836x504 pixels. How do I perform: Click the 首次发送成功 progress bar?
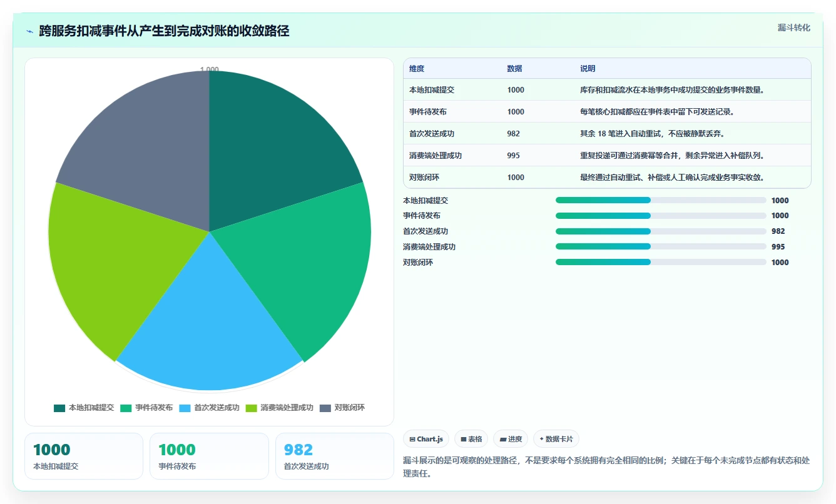(x=661, y=231)
